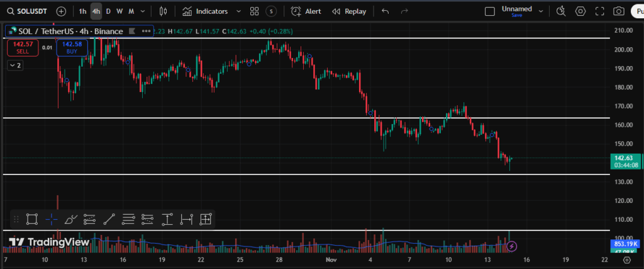The height and width of the screenshot is (269, 644).
Task: Expand the timeframe interval dropdown
Action: click(143, 11)
